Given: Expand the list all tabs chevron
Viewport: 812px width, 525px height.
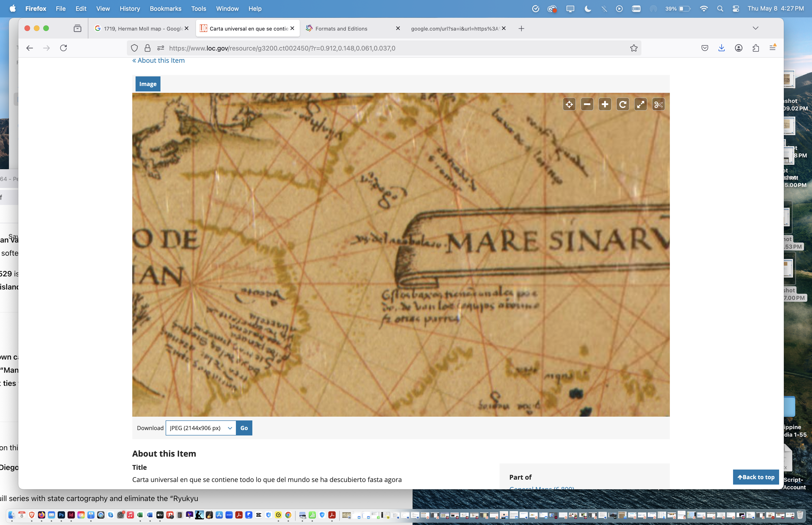Looking at the screenshot, I should click(x=755, y=28).
